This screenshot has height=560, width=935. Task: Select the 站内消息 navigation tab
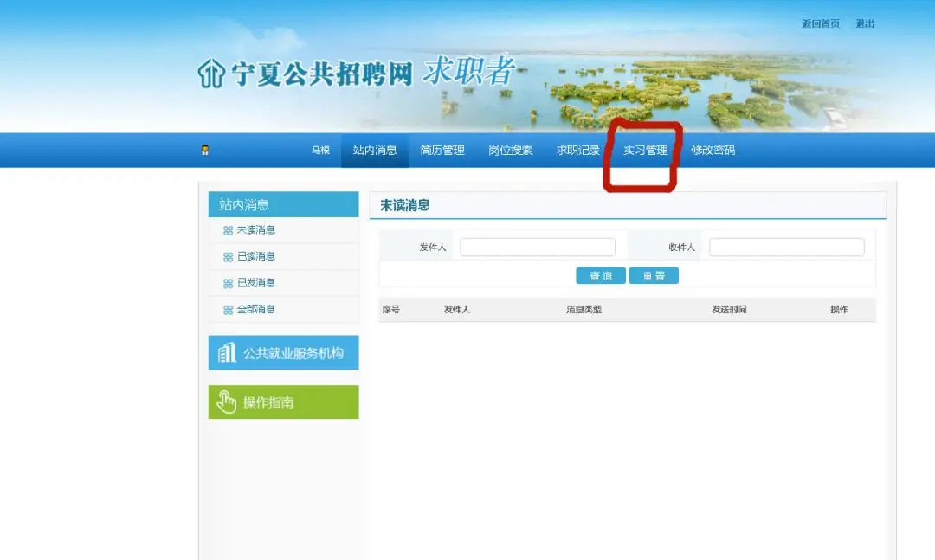(x=375, y=151)
